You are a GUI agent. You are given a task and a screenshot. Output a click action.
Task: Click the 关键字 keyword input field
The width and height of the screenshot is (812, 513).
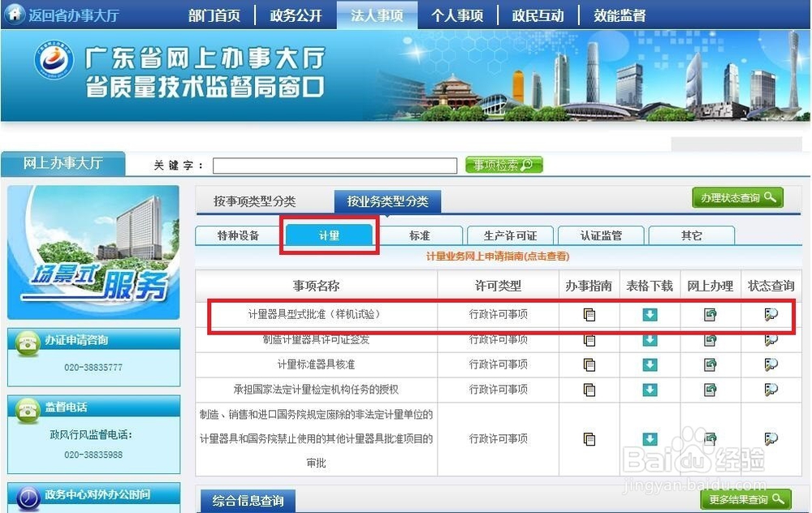(x=335, y=165)
